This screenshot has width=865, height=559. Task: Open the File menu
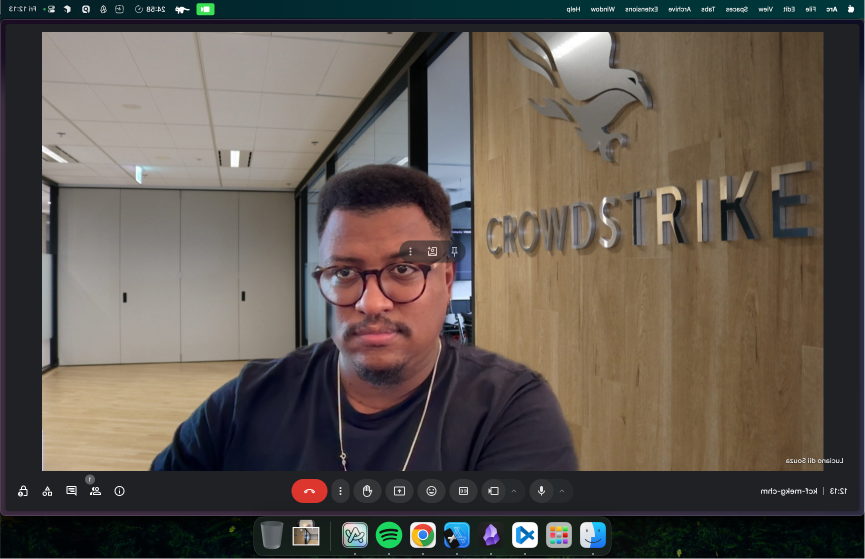click(810, 9)
